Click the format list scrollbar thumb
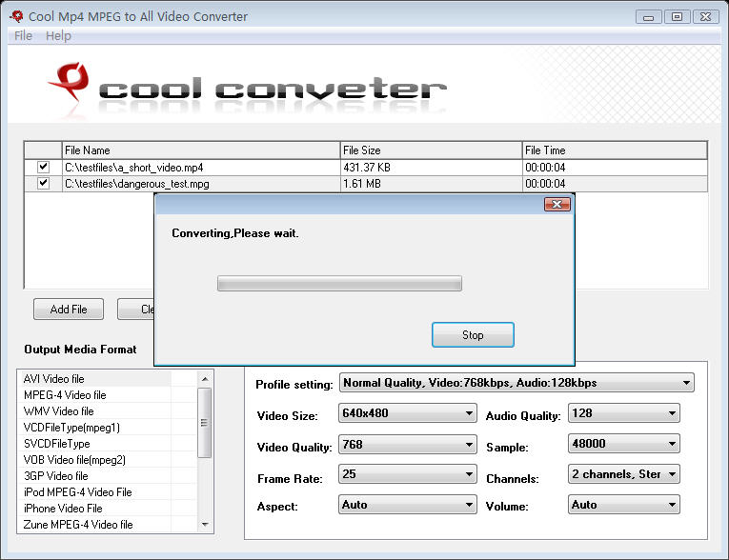Viewport: 729px width, 560px height. [x=204, y=423]
